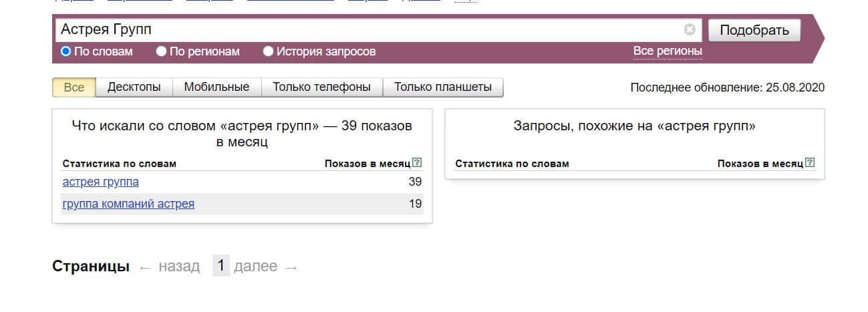Select the 'История запросов' radio option
The height and width of the screenshot is (312, 868).
(x=268, y=51)
